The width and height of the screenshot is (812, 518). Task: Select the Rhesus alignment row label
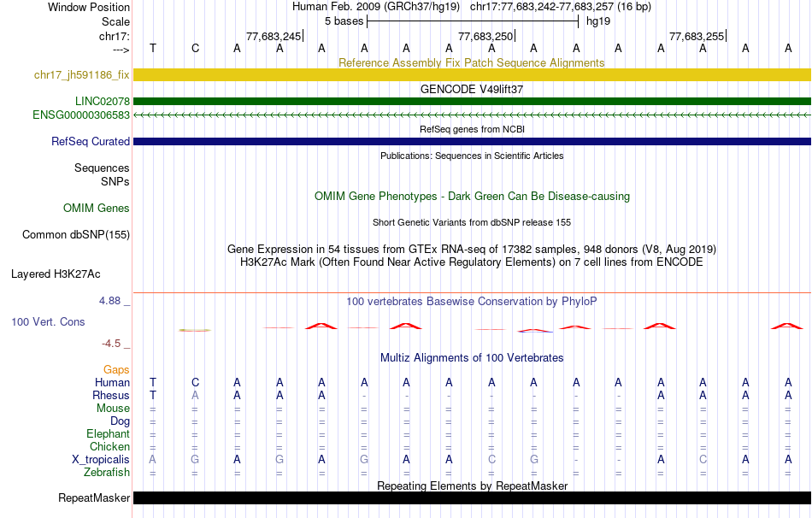(111, 395)
